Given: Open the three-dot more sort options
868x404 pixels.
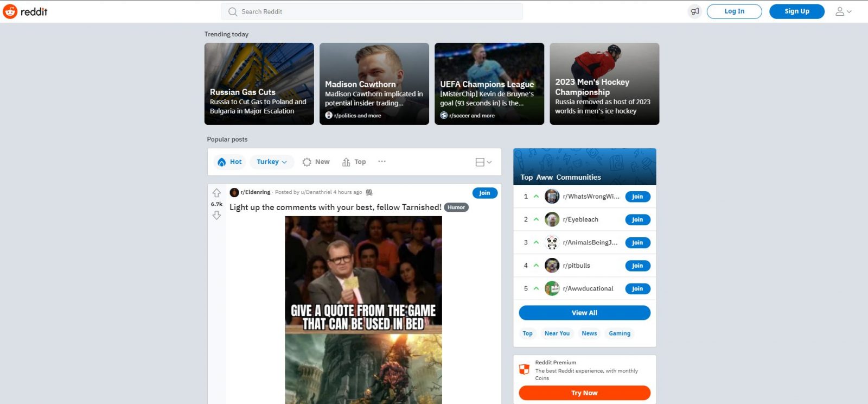Looking at the screenshot, I should pyautogui.click(x=382, y=162).
